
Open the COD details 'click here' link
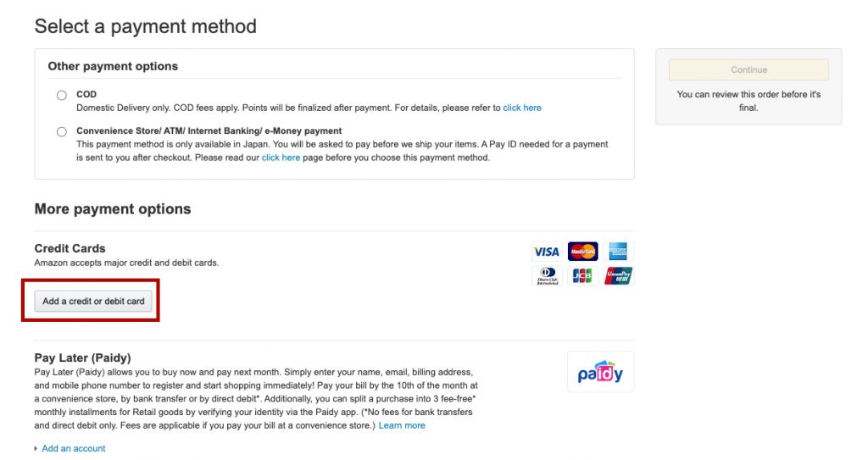pyautogui.click(x=522, y=108)
